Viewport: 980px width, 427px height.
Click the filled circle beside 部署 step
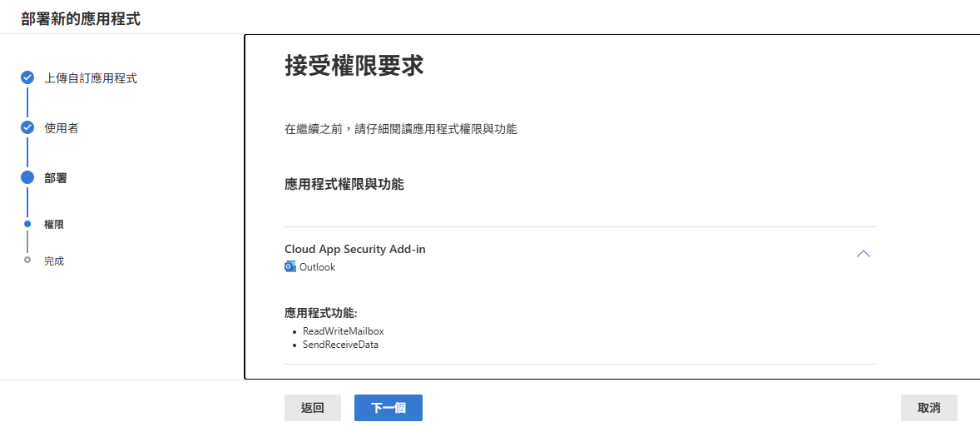[27, 177]
